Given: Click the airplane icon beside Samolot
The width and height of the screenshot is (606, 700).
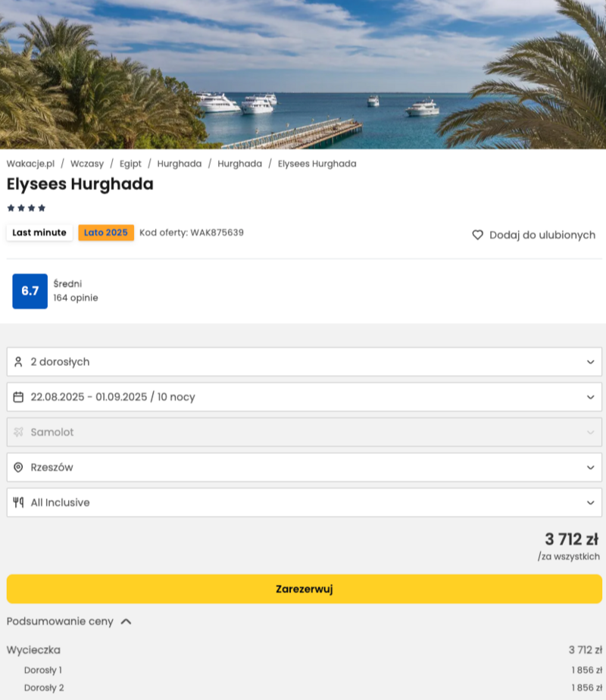Looking at the screenshot, I should (x=19, y=432).
